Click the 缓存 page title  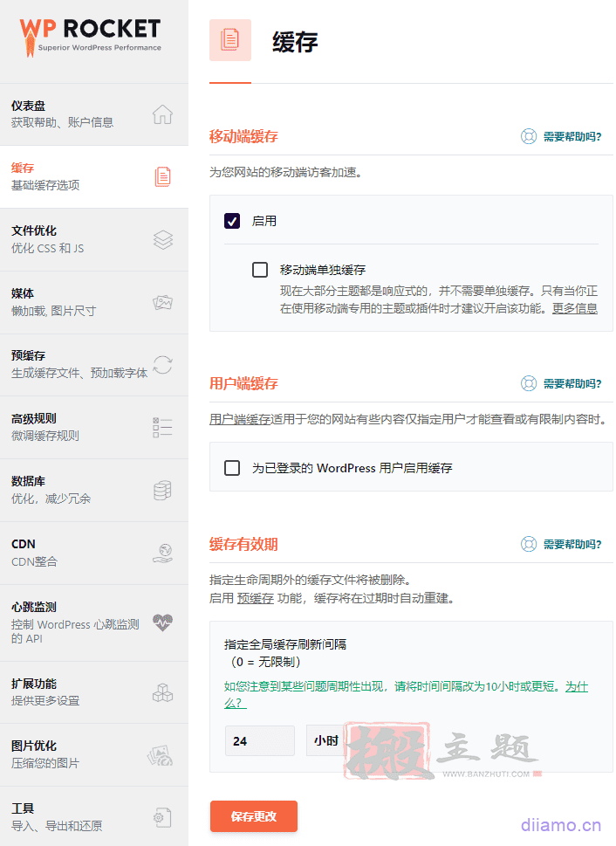295,42
